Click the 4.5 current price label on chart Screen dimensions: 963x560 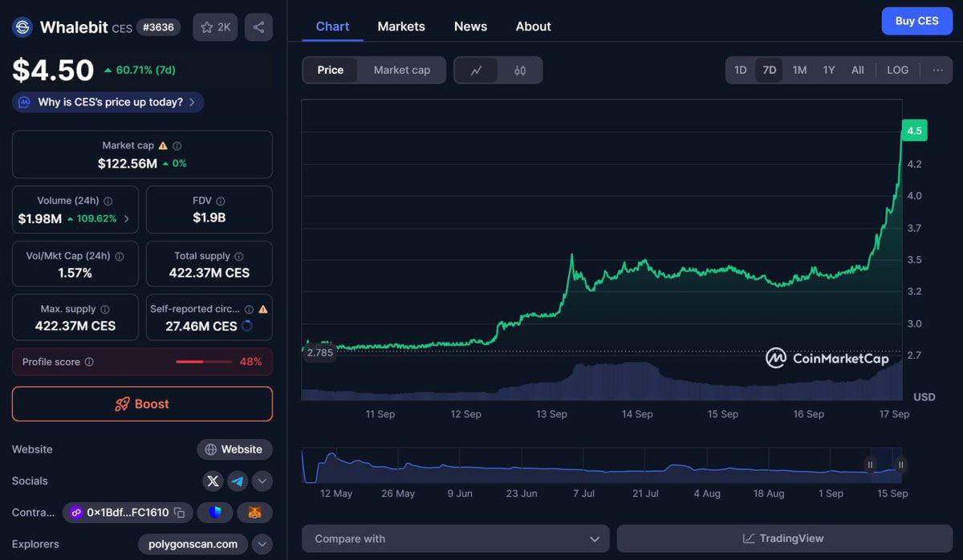pos(914,131)
